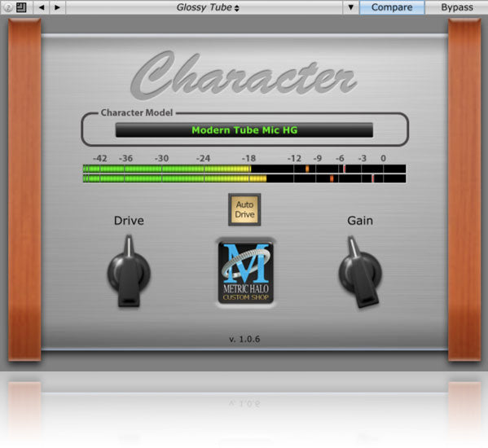Click the Gain knob
The height and width of the screenshot is (448, 488).
pos(360,271)
